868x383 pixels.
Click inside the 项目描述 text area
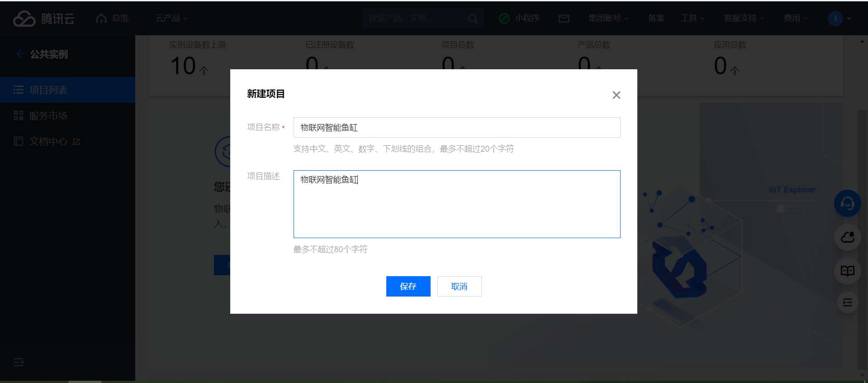coord(457,208)
